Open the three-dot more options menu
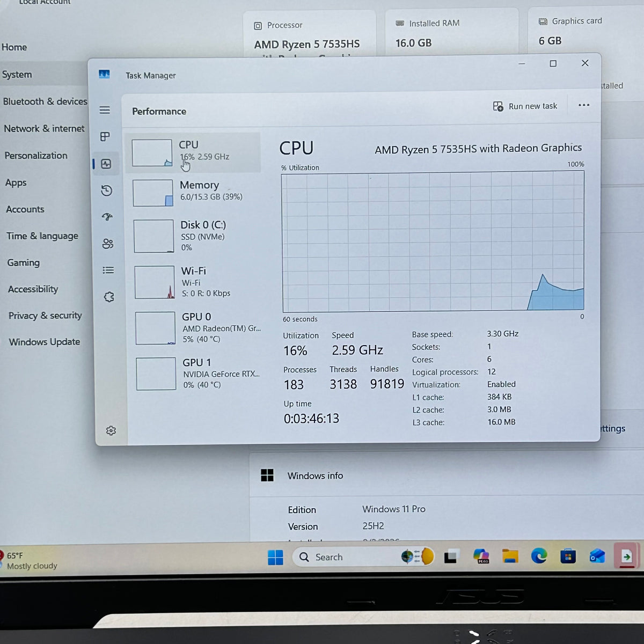The height and width of the screenshot is (644, 644). pyautogui.click(x=584, y=105)
